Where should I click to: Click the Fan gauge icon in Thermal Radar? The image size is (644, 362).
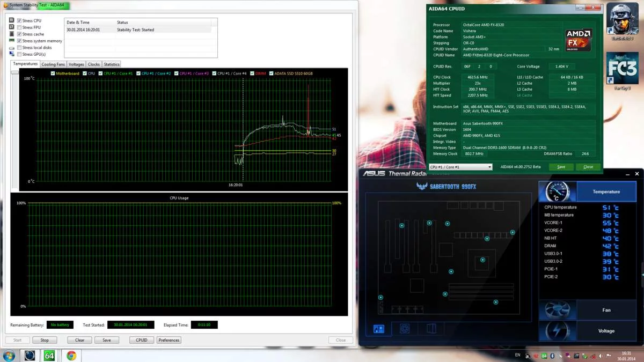557,310
